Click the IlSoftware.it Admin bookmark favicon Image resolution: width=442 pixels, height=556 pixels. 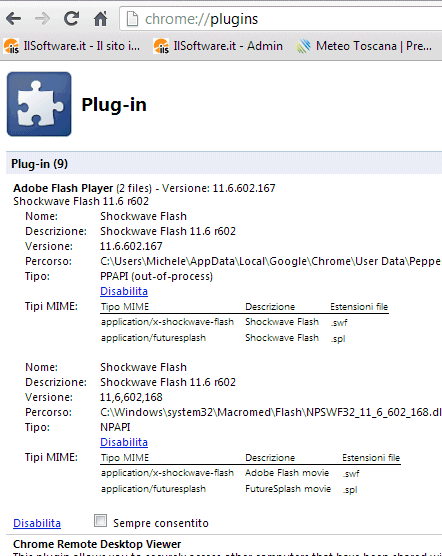point(161,46)
